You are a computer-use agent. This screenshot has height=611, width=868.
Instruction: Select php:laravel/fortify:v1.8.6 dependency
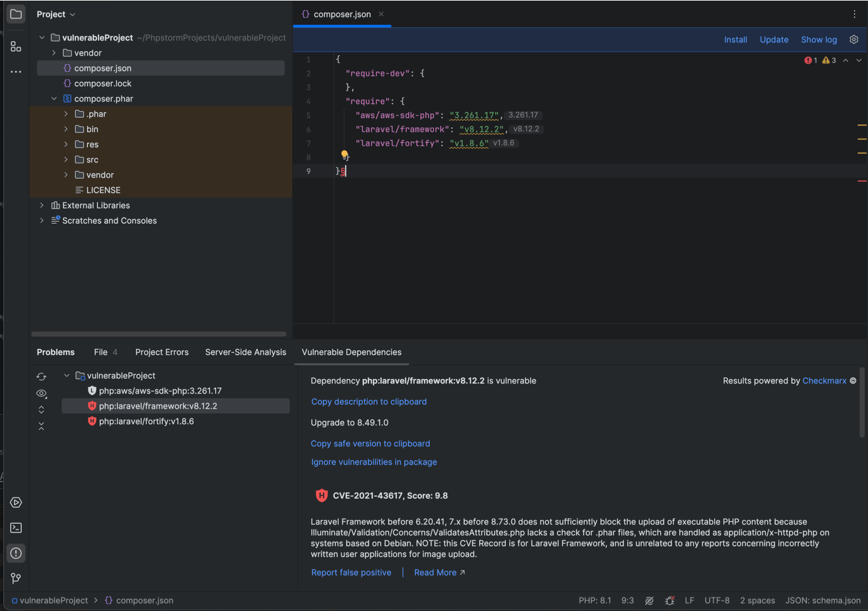coord(146,422)
